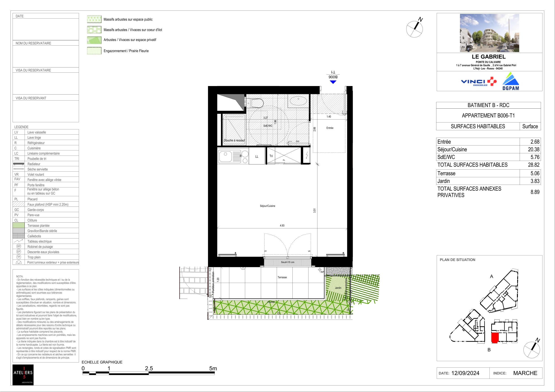Click the DGPAM logo
The height and width of the screenshot is (392, 555).
click(x=510, y=81)
